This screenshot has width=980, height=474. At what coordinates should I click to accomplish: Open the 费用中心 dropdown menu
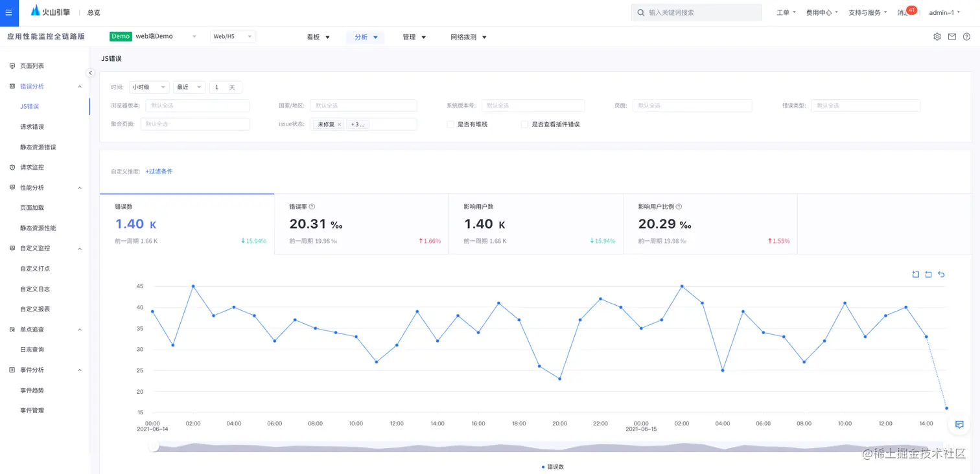822,12
